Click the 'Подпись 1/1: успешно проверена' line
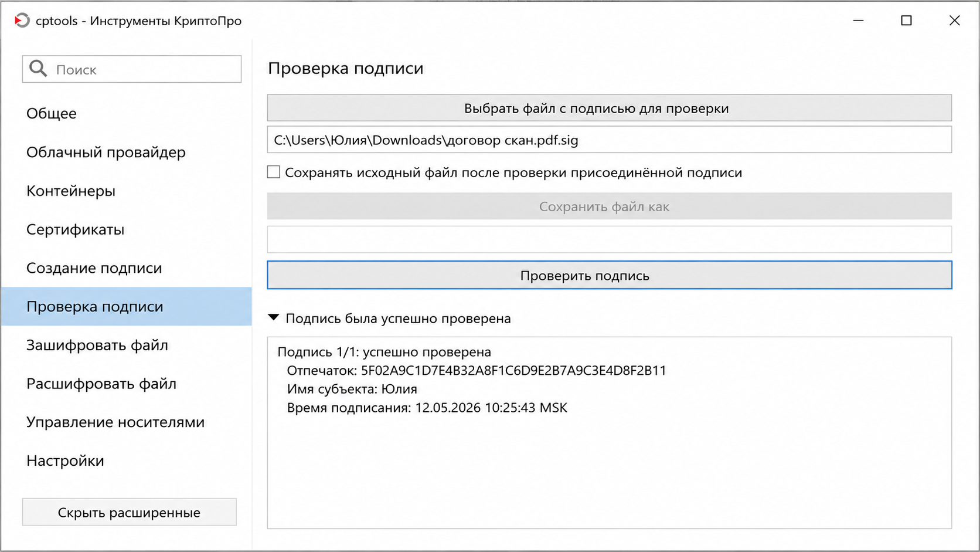The width and height of the screenshot is (980, 552). point(384,352)
